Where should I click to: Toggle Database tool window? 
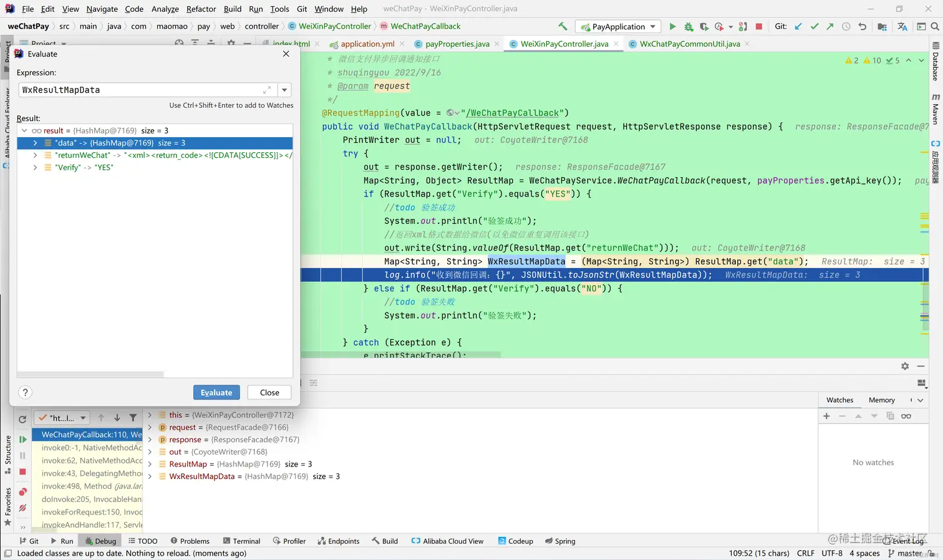pos(936,62)
